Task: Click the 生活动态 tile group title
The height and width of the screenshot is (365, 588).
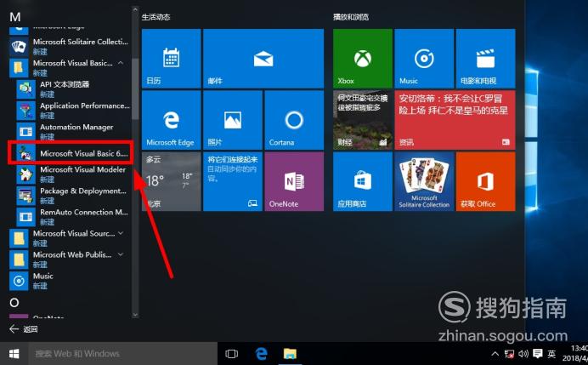Action: click(156, 17)
